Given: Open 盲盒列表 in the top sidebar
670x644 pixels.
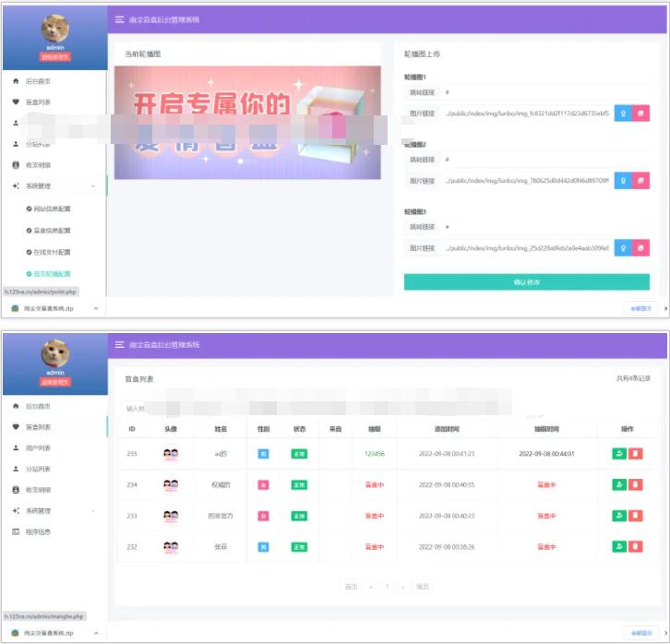Looking at the screenshot, I should click(x=38, y=102).
